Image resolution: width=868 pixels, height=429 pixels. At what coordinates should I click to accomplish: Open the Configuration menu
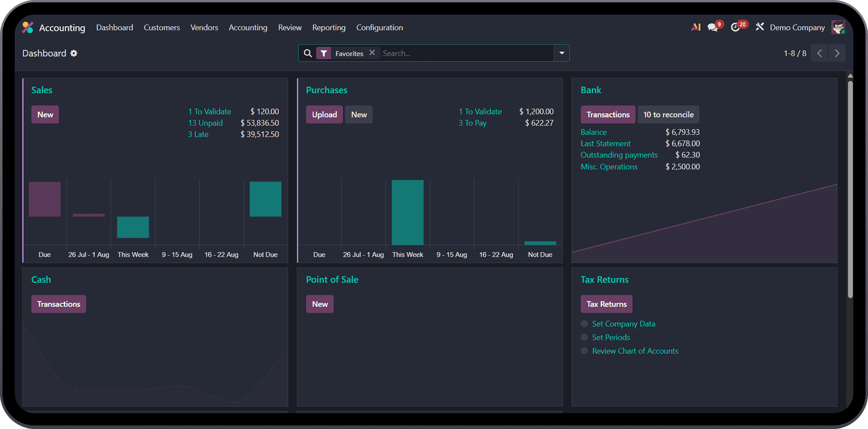380,28
